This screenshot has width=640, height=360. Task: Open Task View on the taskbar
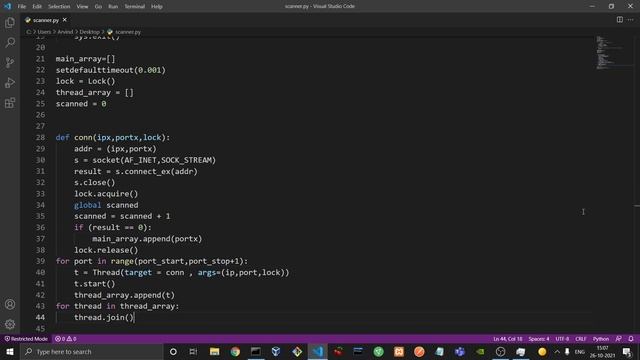tap(193, 351)
